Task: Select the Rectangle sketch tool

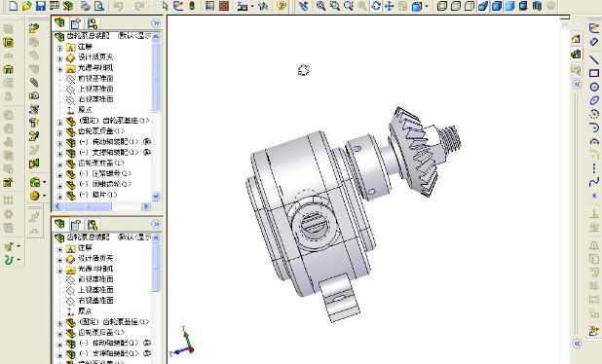Action: 594,73
